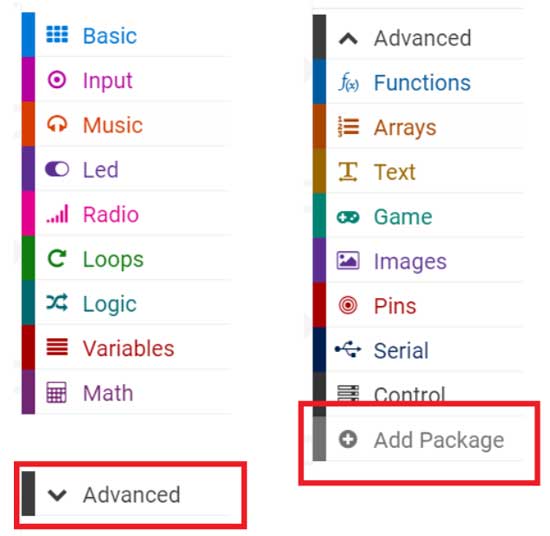Screen dimensions: 550x536
Task: Click the red Pins color bar
Action: click(319, 306)
